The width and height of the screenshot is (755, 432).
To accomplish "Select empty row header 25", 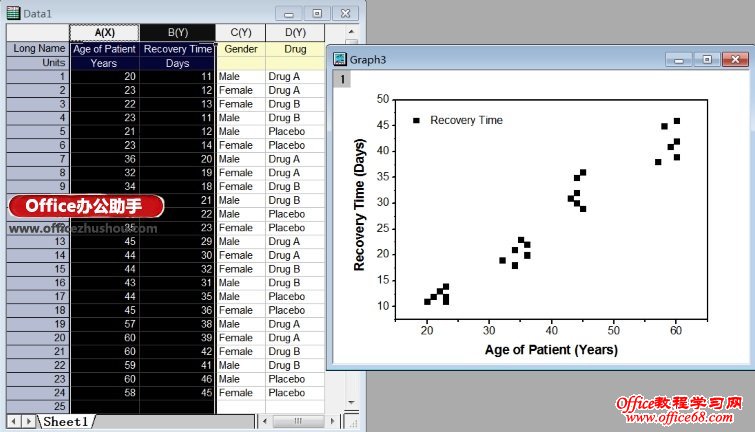I will (x=38, y=406).
